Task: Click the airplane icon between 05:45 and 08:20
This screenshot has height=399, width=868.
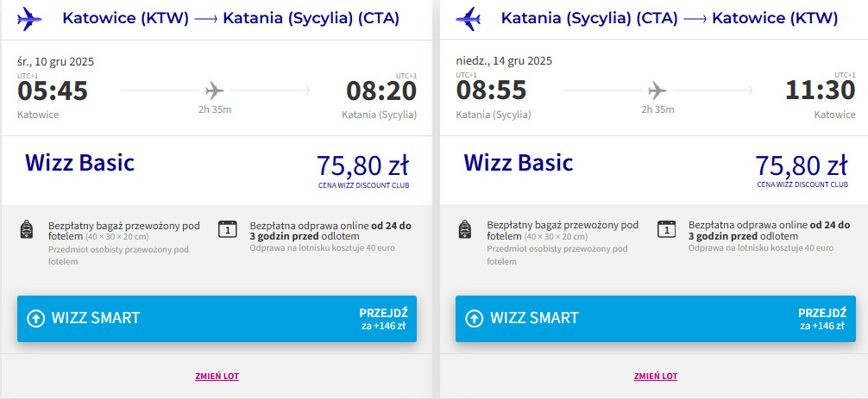Action: click(x=215, y=90)
